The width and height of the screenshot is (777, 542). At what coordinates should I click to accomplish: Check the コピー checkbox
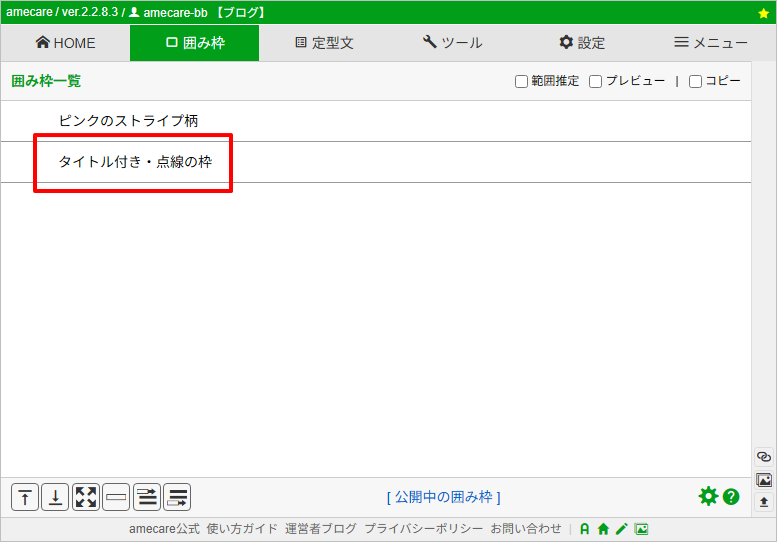click(695, 82)
